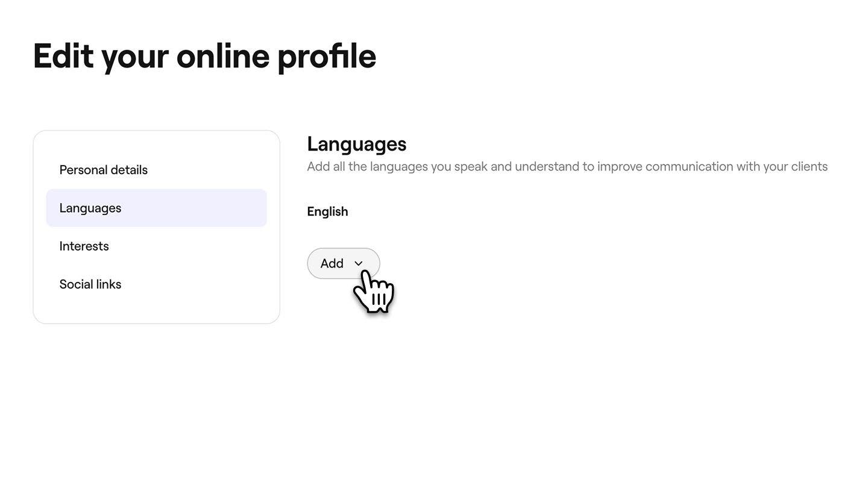Open Personal details section
The height and width of the screenshot is (482, 868).
click(104, 170)
